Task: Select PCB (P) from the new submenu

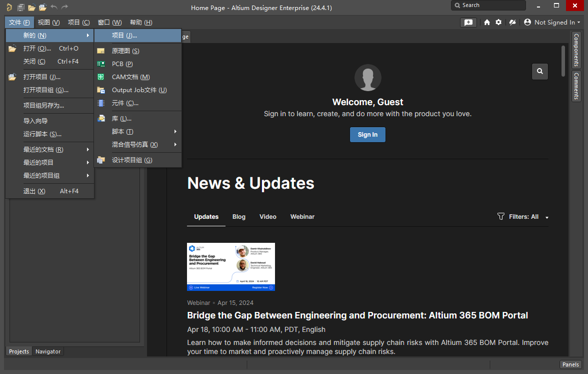Action: click(x=122, y=64)
